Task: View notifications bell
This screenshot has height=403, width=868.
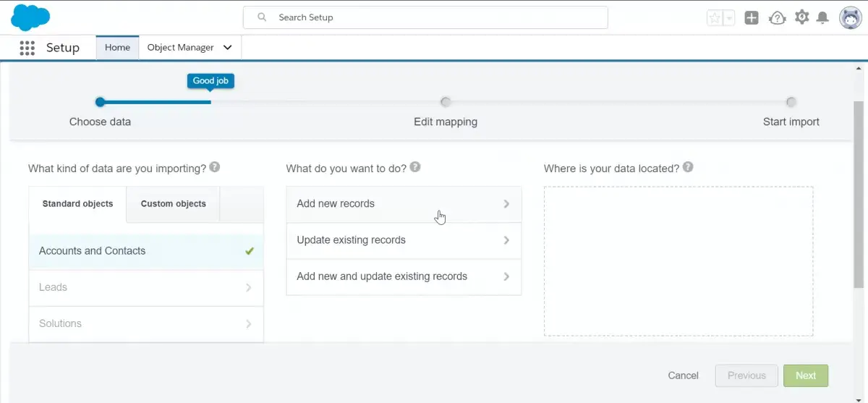Action: 822,18
